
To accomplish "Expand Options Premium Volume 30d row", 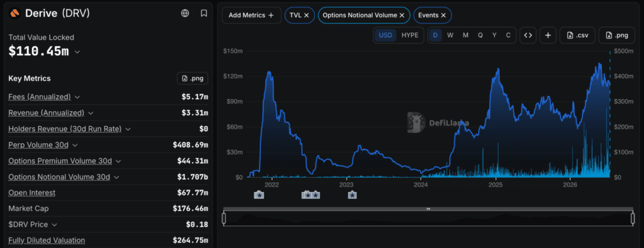I will (118, 161).
